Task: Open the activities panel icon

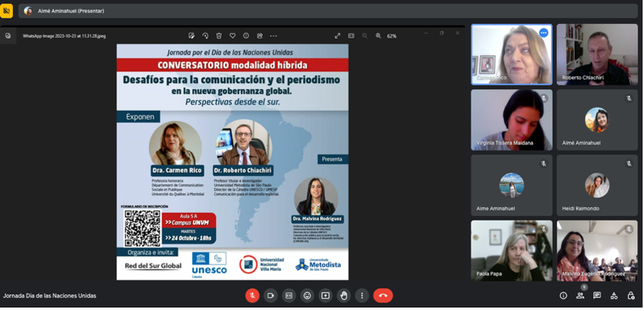Action: [614, 296]
